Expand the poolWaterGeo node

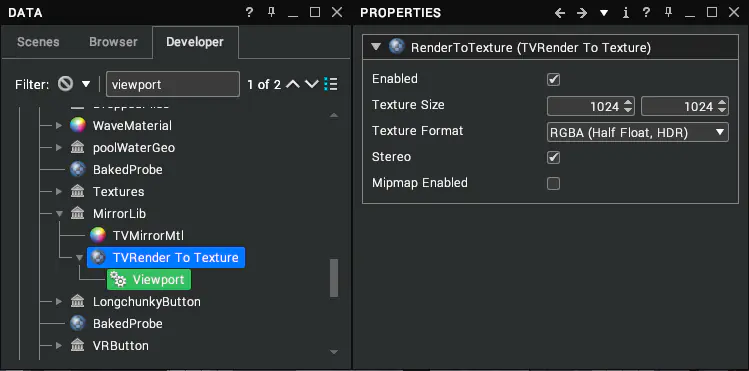[x=59, y=148]
